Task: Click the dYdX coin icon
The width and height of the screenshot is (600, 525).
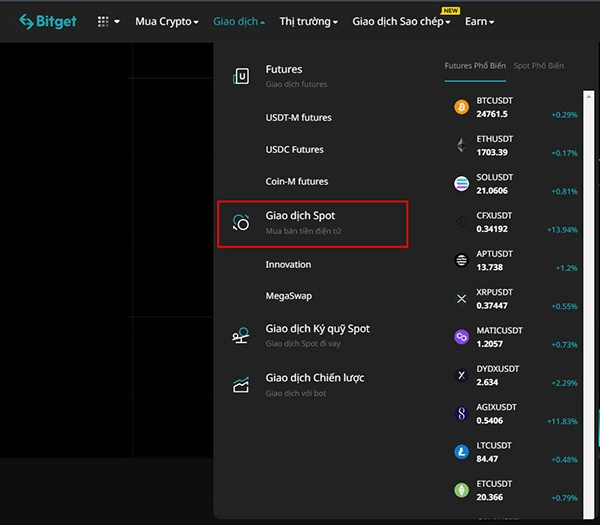Action: click(x=461, y=375)
